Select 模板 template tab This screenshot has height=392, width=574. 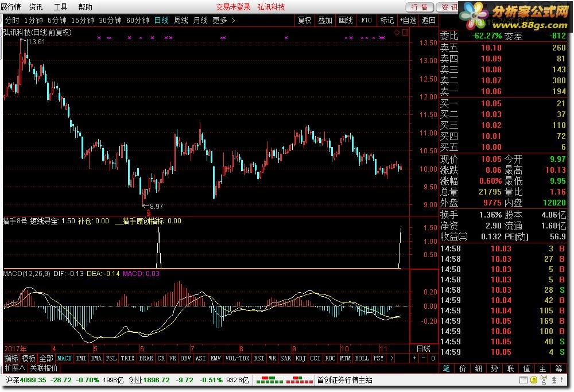tap(29, 358)
